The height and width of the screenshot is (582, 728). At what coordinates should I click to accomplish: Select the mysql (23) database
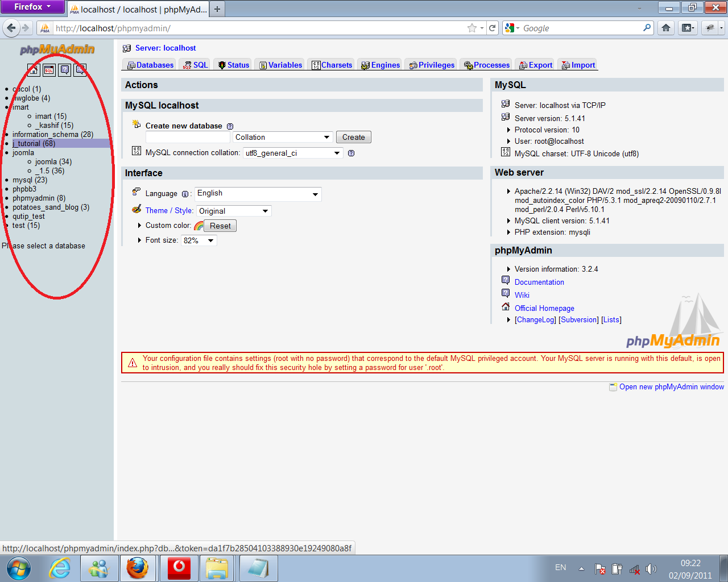coord(30,180)
